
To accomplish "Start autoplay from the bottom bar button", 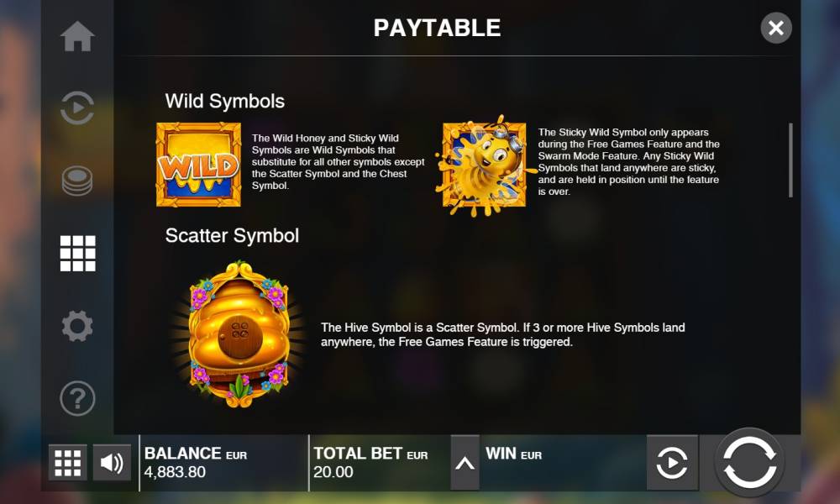I will [672, 462].
